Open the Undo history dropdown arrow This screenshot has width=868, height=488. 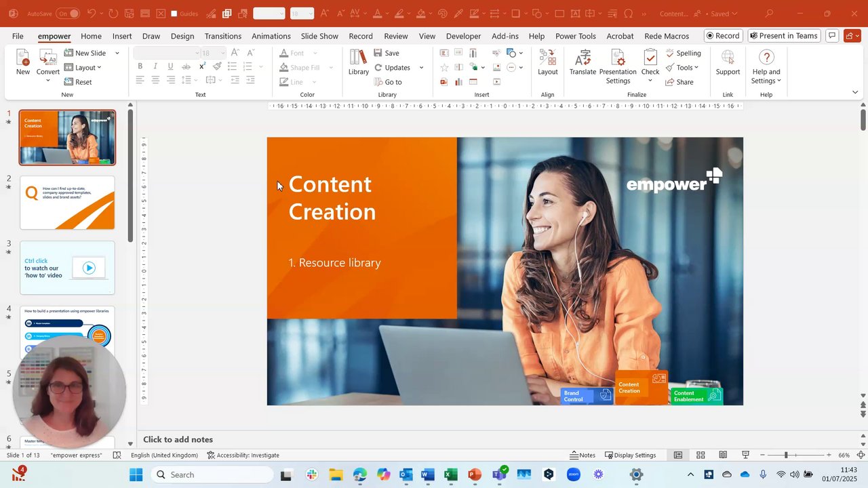click(102, 14)
